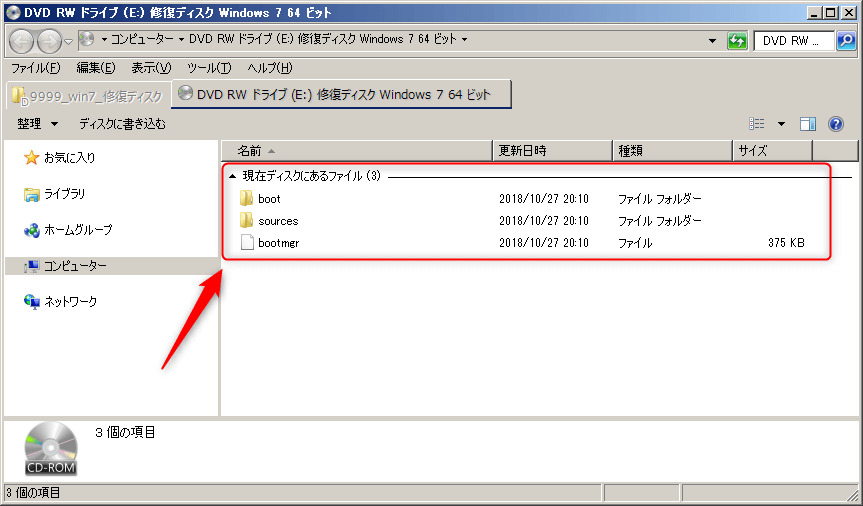The height and width of the screenshot is (506, 863).
Task: Click the Forward navigation arrow button
Action: point(48,41)
